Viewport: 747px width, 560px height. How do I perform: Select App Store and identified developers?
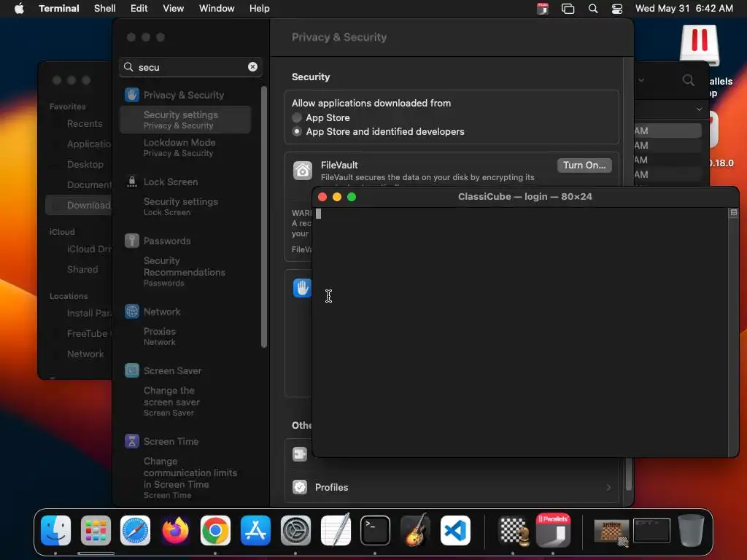(x=297, y=131)
